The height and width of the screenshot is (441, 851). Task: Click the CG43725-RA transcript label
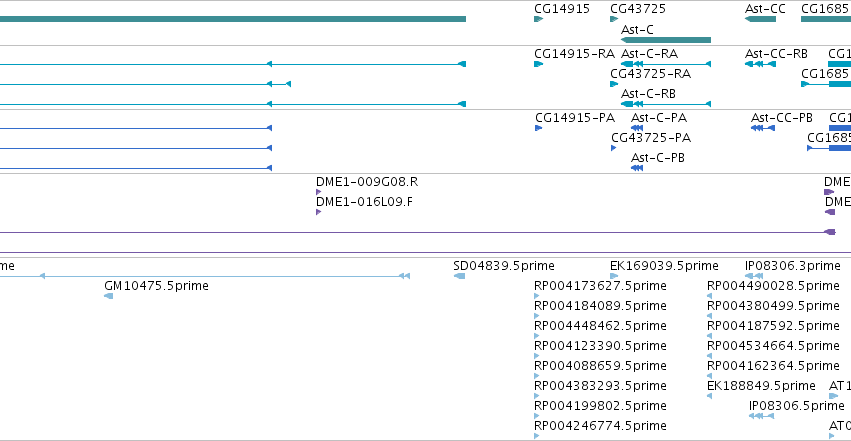click(x=650, y=74)
